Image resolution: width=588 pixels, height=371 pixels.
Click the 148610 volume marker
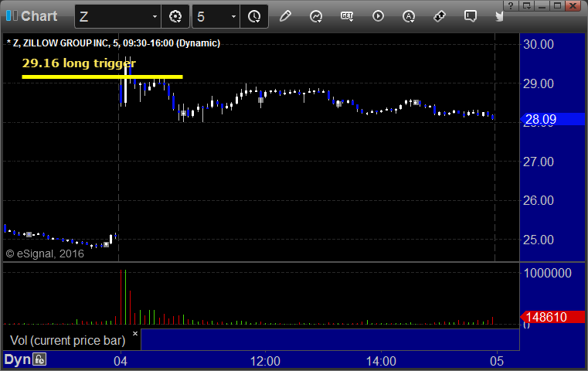pos(552,317)
